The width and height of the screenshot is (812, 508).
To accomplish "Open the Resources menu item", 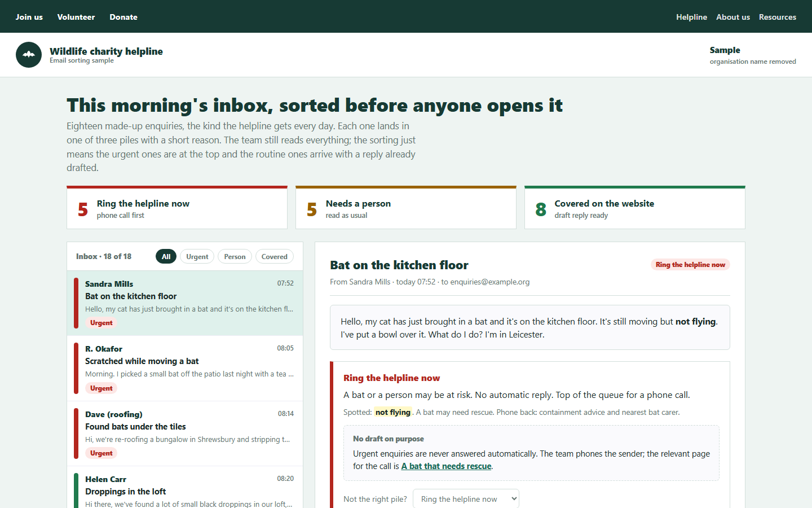I will pos(778,17).
